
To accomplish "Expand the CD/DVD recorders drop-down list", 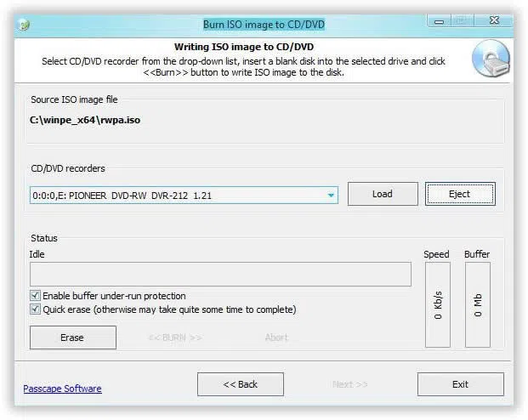I will tap(330, 196).
